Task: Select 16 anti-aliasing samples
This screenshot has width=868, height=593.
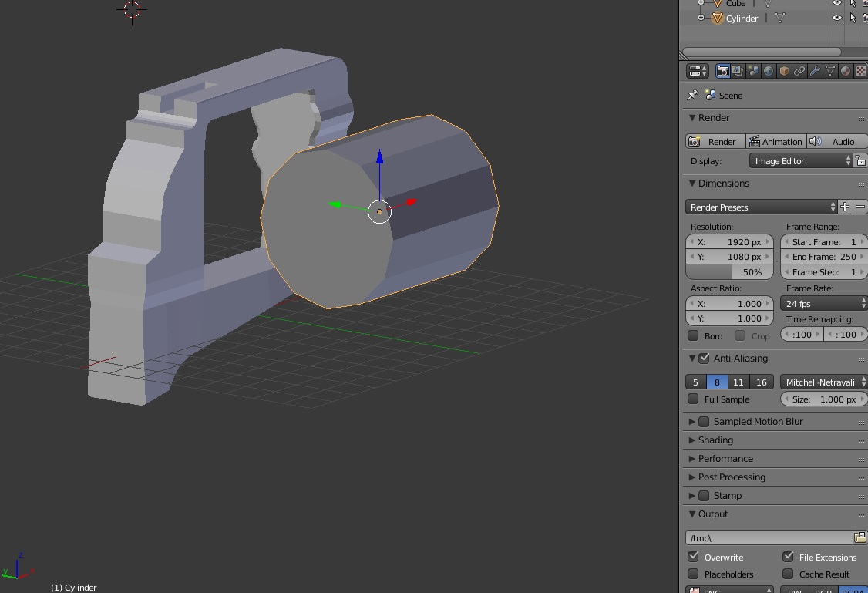Action: tap(762, 382)
